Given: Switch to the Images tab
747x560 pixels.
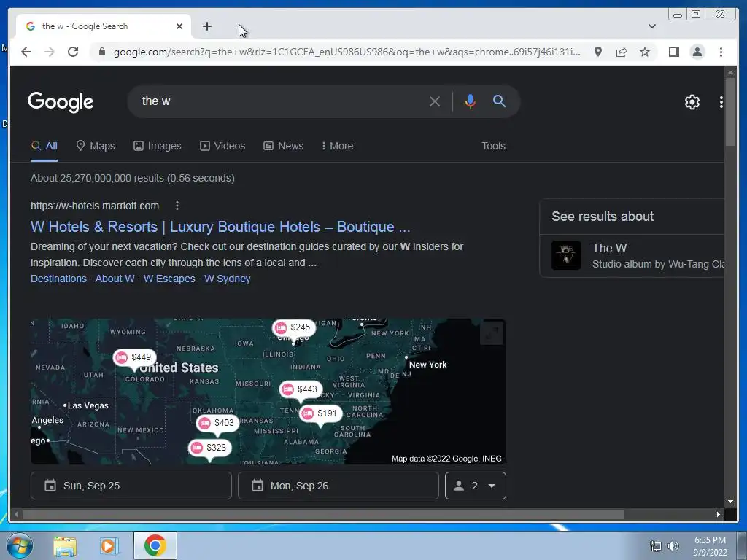Looking at the screenshot, I should [x=158, y=146].
